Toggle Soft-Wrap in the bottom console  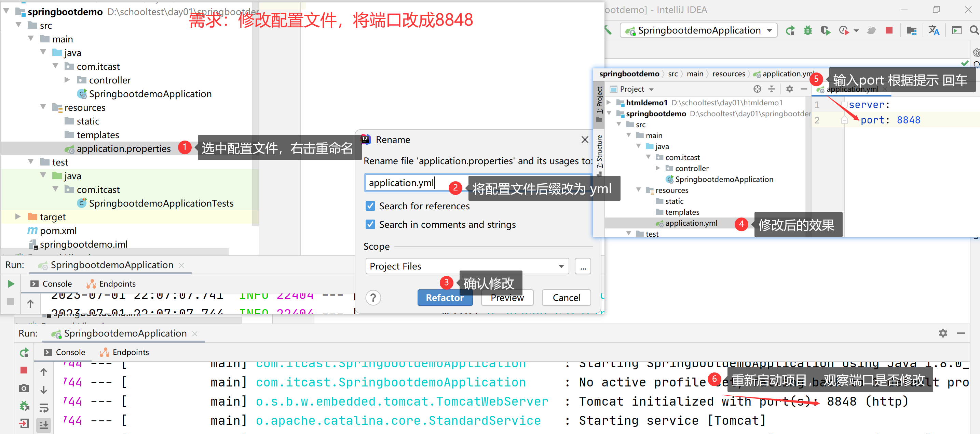[x=44, y=408]
